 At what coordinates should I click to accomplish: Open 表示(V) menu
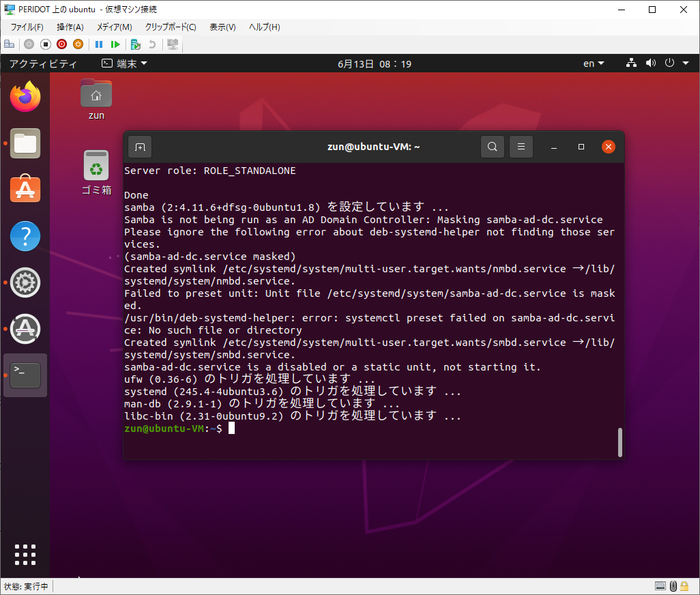(x=222, y=27)
